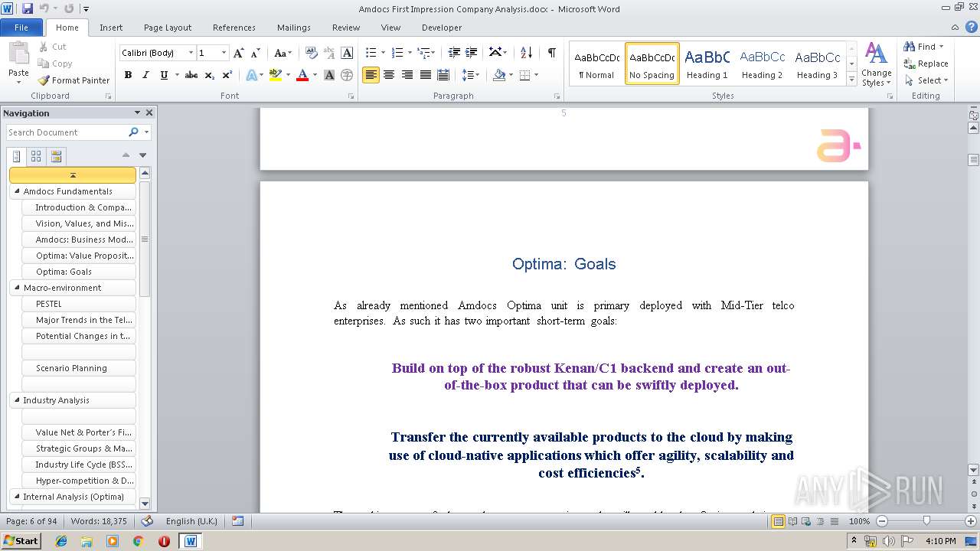
Task: Click Grow Font icon
Action: [x=239, y=53]
